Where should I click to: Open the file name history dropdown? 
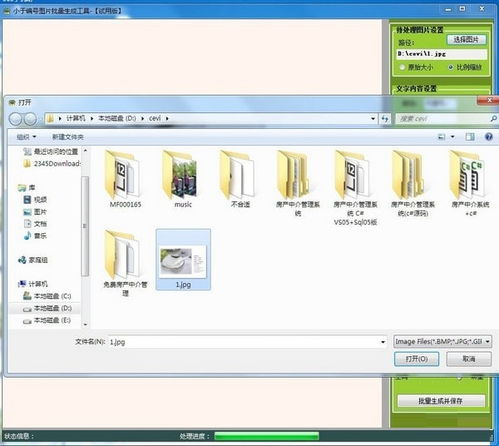[x=383, y=342]
